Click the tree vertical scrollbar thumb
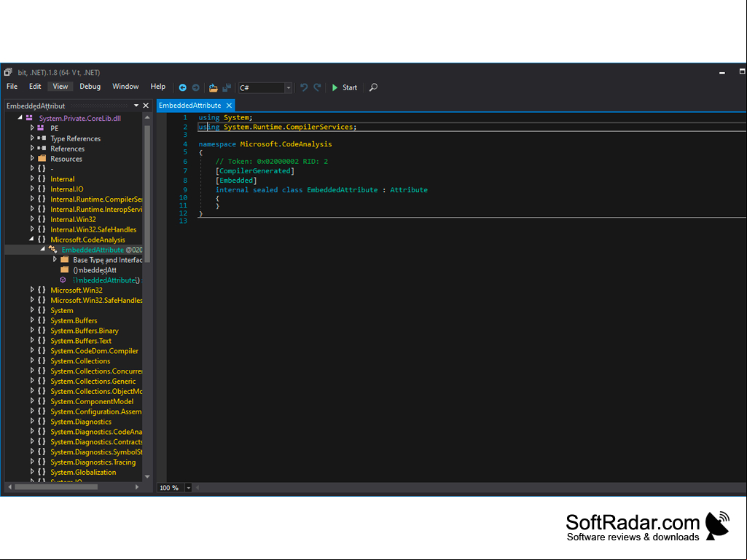This screenshot has height=560, width=747. click(147, 194)
